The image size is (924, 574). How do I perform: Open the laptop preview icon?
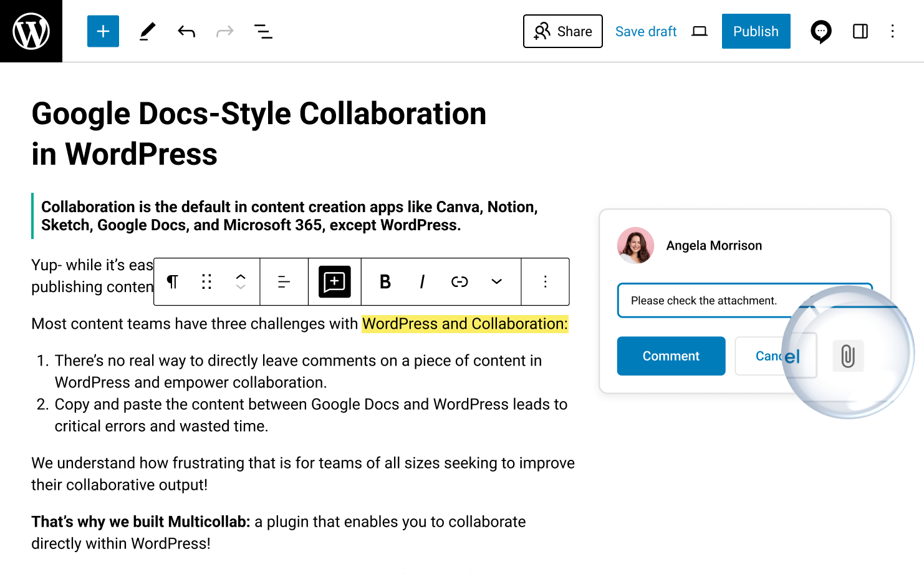coord(700,31)
